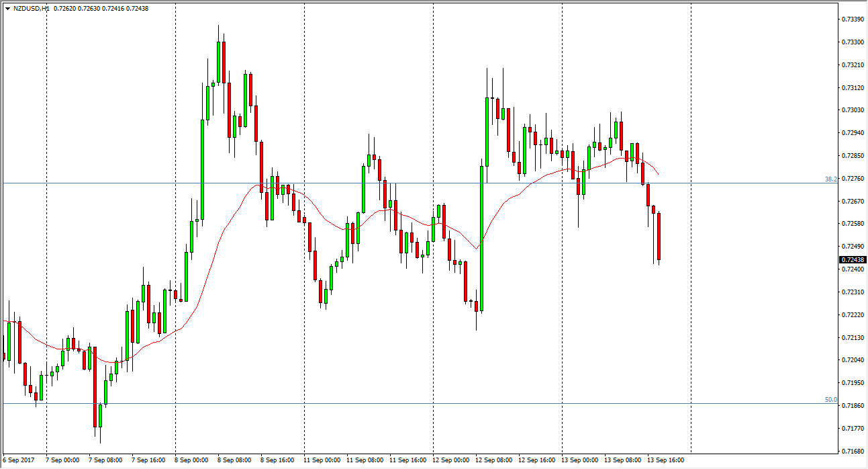Image resolution: width=868 pixels, height=469 pixels.
Task: Click the 0.72130 price axis label
Action: pos(853,337)
